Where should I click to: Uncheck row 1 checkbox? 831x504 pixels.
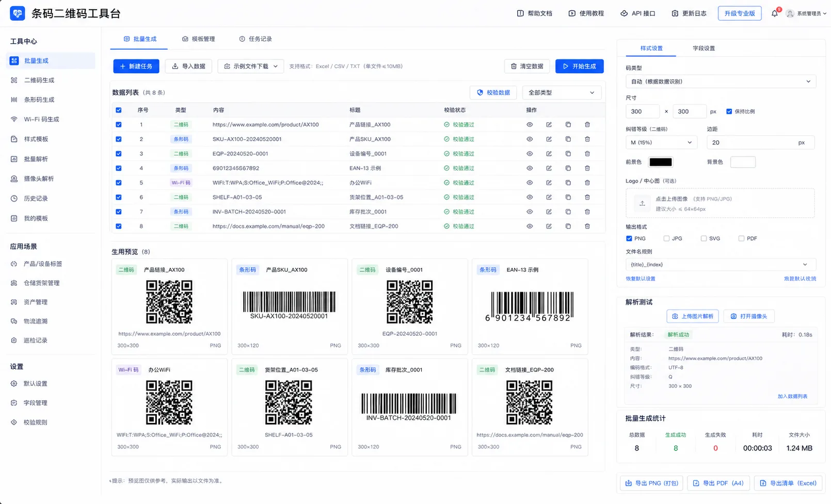point(119,125)
